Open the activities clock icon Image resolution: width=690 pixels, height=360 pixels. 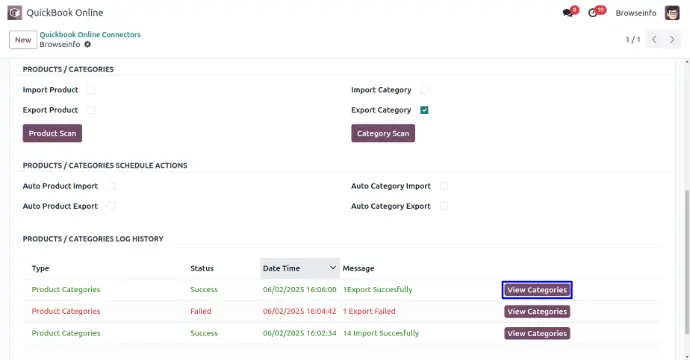593,13
